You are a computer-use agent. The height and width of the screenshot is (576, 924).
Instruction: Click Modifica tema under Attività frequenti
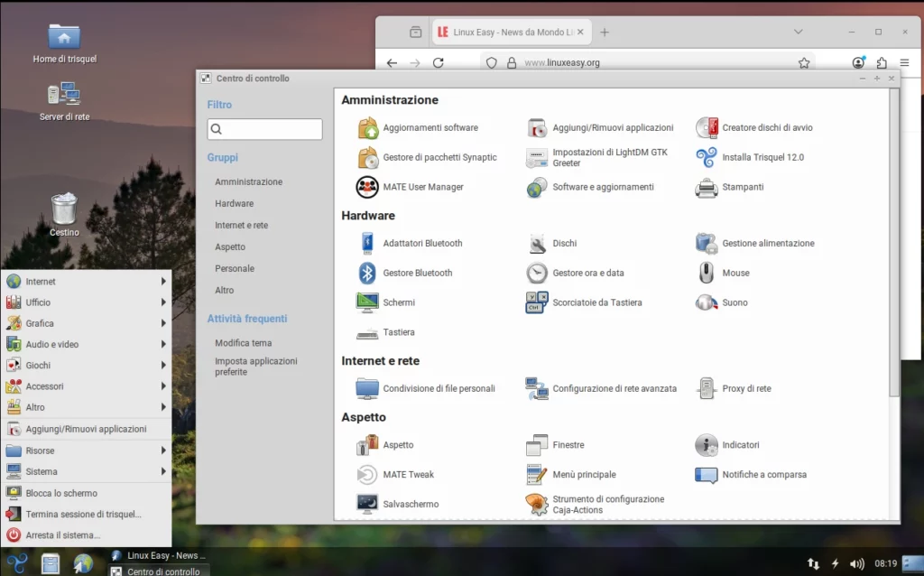click(x=244, y=343)
